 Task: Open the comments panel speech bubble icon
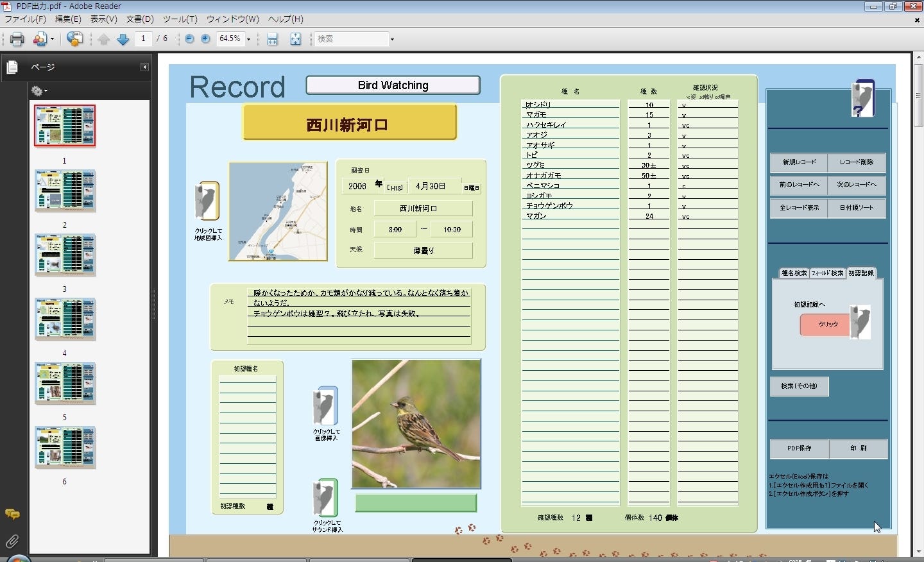[12, 514]
